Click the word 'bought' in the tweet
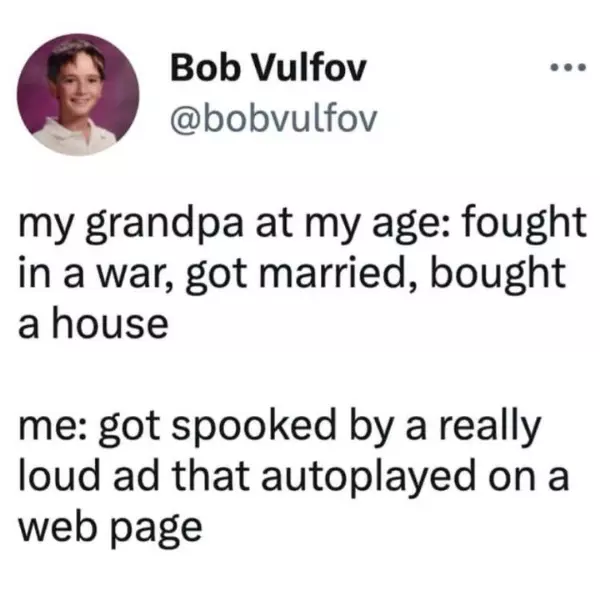The image size is (600, 600). coord(498,274)
